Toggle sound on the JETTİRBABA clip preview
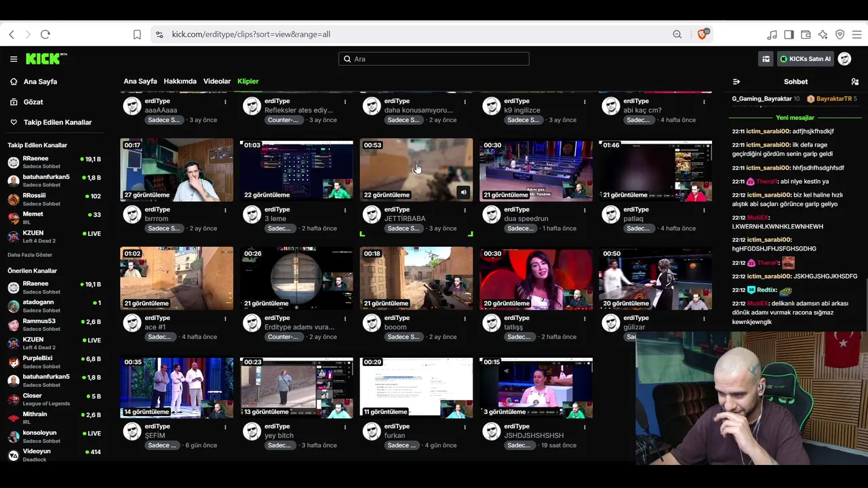Screen dimensions: 868x488 click(x=464, y=192)
